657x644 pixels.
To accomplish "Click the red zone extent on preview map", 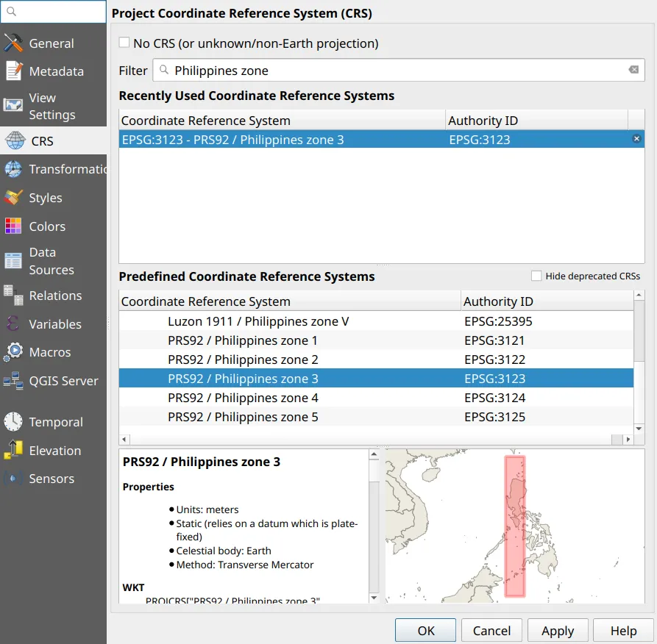I will pos(514,526).
